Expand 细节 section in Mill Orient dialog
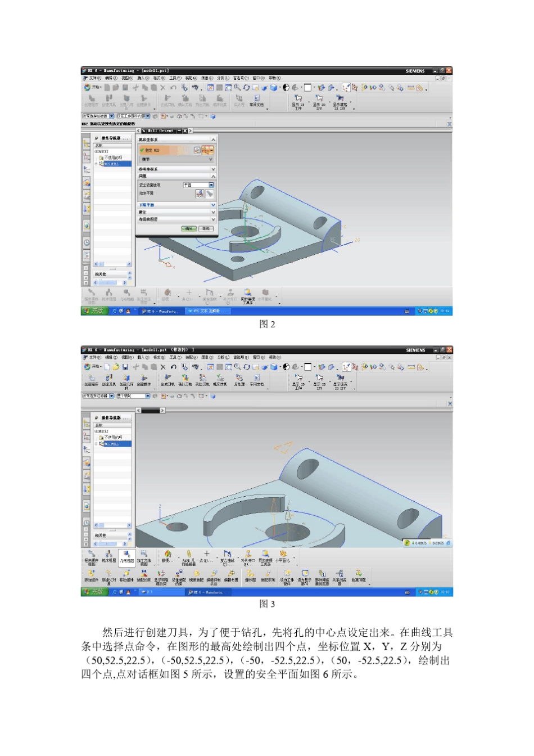This screenshot has width=534, height=756. pos(211,159)
